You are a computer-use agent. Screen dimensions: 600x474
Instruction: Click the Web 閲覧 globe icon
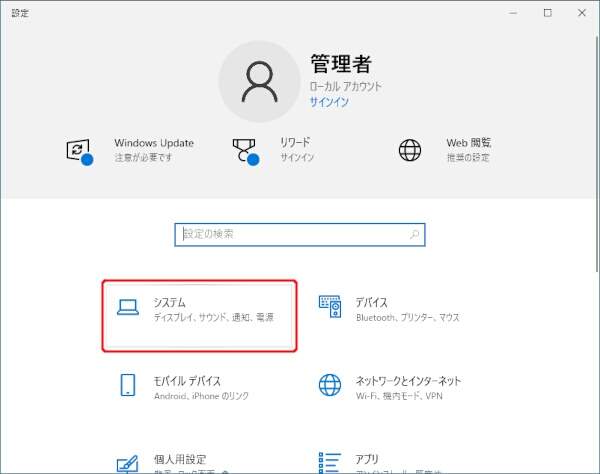pos(410,150)
